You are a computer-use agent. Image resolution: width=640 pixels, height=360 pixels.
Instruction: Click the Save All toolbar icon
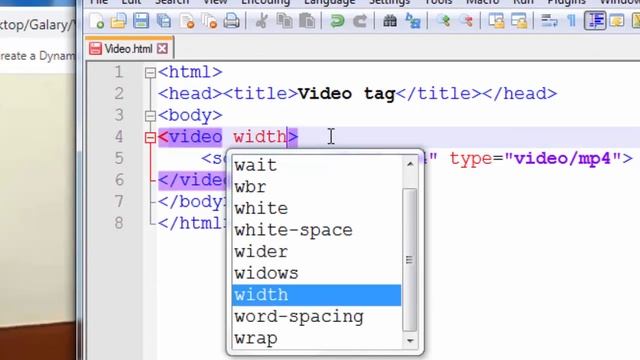164,20
